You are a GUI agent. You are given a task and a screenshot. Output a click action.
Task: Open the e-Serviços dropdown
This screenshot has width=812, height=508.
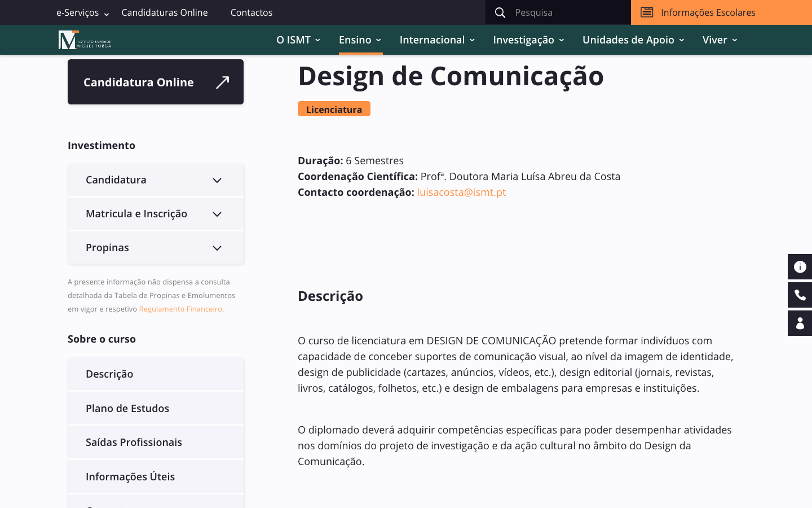(x=82, y=12)
